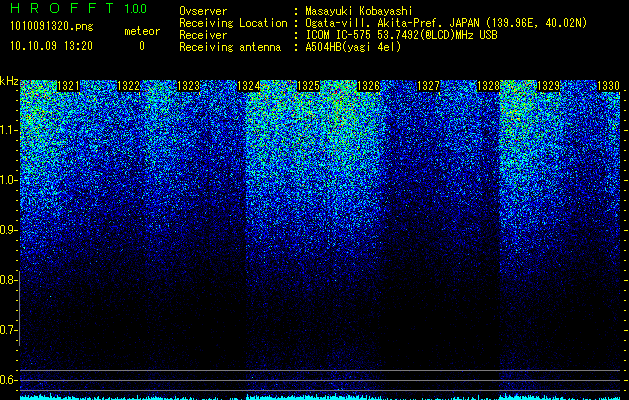The width and height of the screenshot is (629, 400).
Task: Click the kHz axis unit label
Action: point(9,81)
